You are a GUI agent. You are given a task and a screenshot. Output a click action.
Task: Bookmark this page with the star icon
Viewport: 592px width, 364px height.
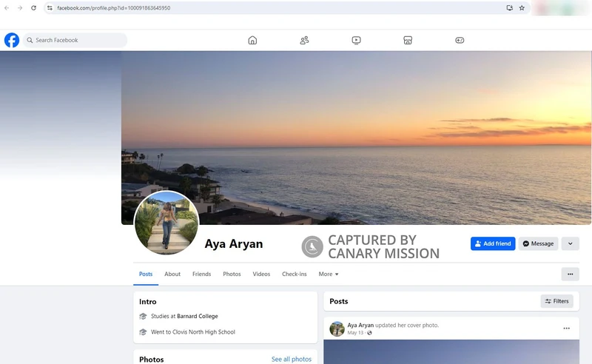522,8
